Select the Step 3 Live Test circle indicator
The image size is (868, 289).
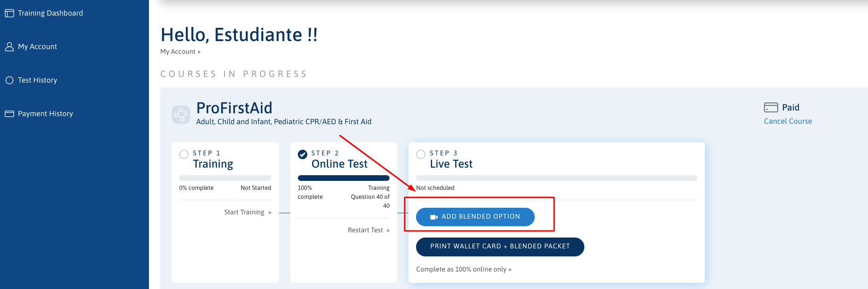point(421,154)
